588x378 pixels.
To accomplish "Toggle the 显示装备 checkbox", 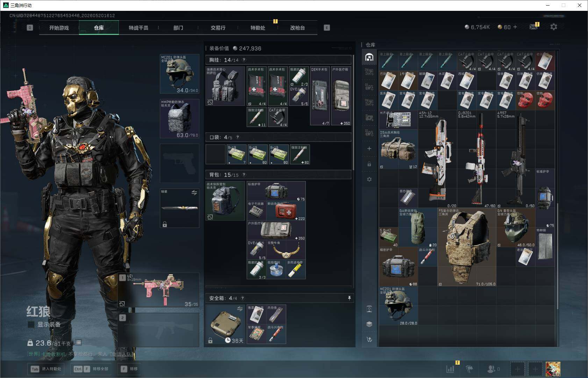I will 31,325.
